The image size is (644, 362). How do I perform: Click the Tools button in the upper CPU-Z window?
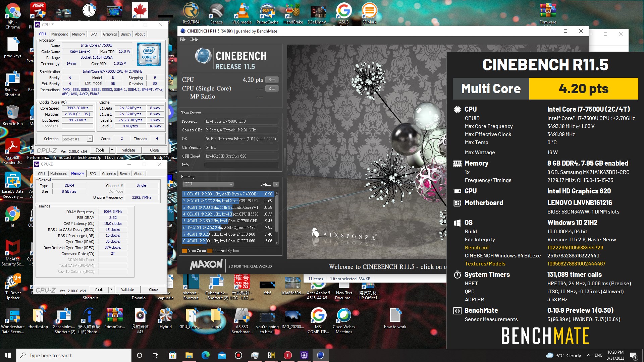tap(100, 150)
